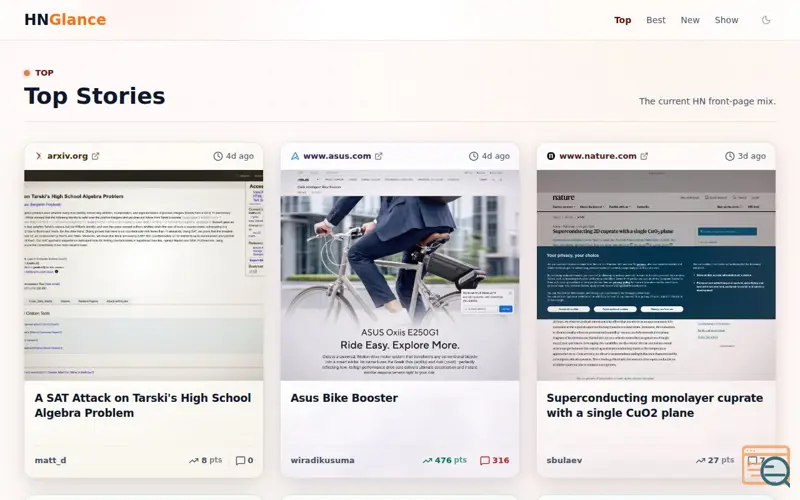Click the trending arrow icon beside 476 pts
Image resolution: width=800 pixels, height=500 pixels.
click(x=427, y=460)
